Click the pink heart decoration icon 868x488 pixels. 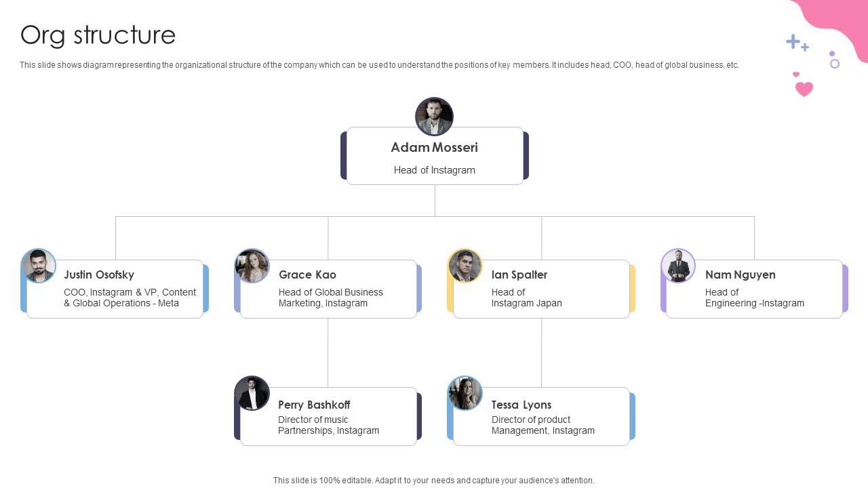click(x=804, y=89)
